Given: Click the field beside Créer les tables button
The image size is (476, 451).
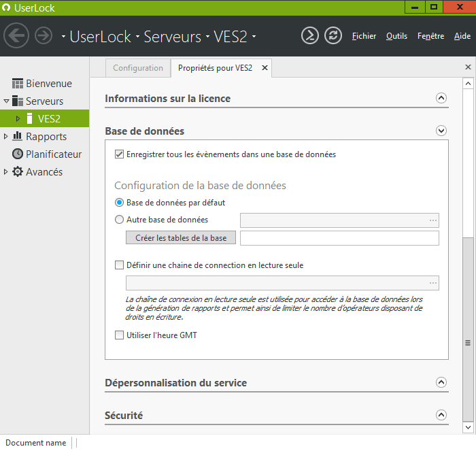Looking at the screenshot, I should (x=339, y=238).
